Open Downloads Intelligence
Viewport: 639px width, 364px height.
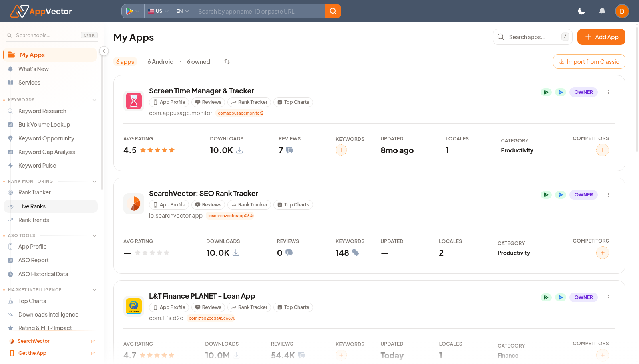[50, 315]
